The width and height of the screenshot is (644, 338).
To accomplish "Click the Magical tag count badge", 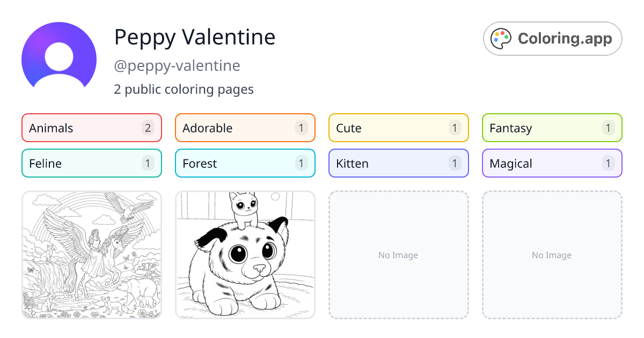I will click(x=608, y=163).
